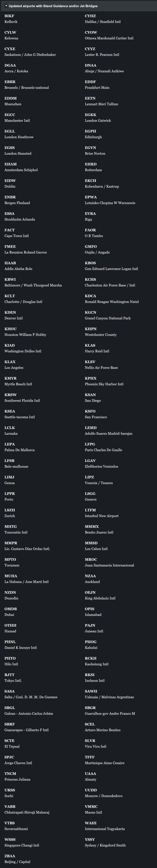Screen dimensions: 157x868
Task: Collapse the Updated airports expander arrow
Action: [x=6, y=6]
